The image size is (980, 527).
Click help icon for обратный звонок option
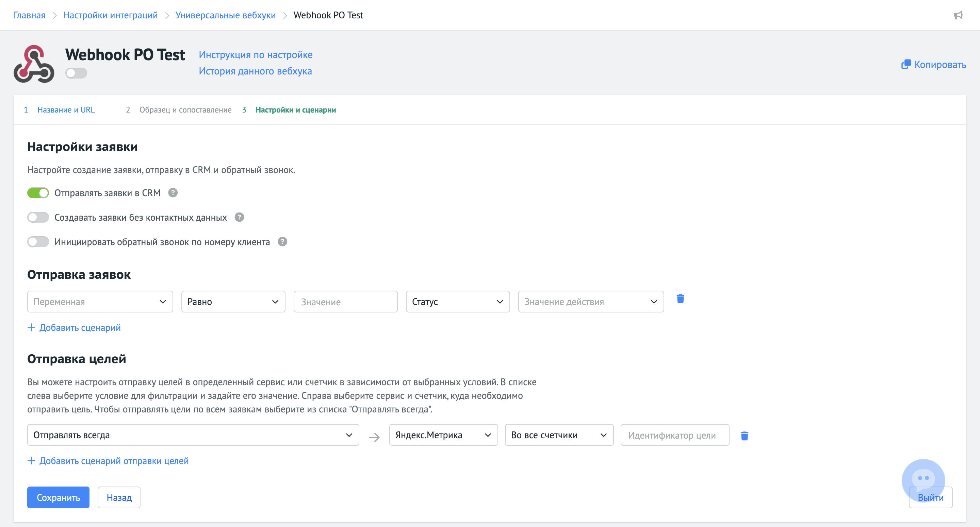tap(282, 242)
